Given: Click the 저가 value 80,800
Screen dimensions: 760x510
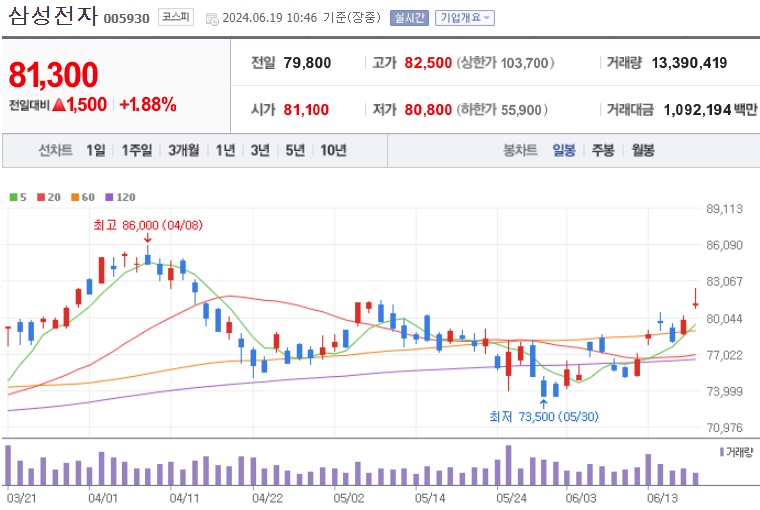Looking at the screenshot, I should [428, 110].
